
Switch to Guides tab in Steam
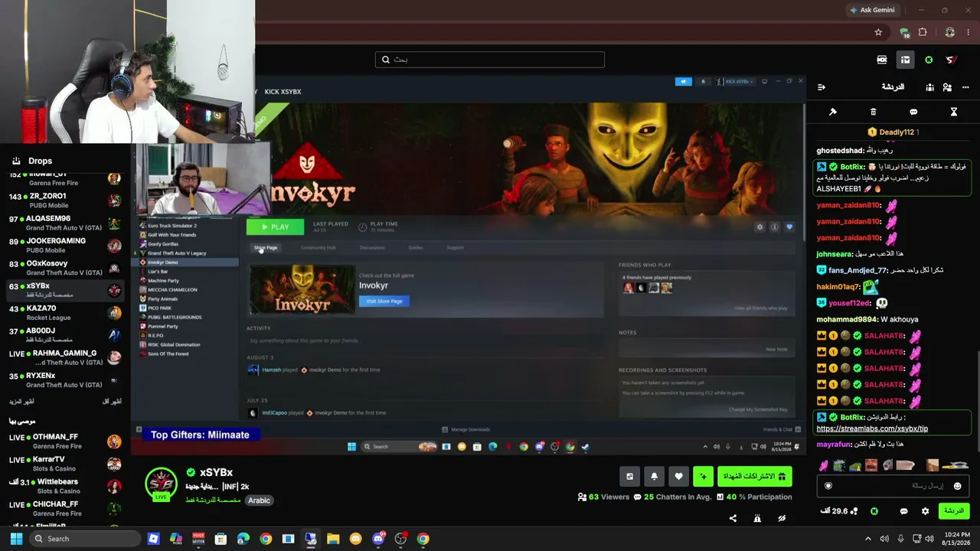[416, 247]
